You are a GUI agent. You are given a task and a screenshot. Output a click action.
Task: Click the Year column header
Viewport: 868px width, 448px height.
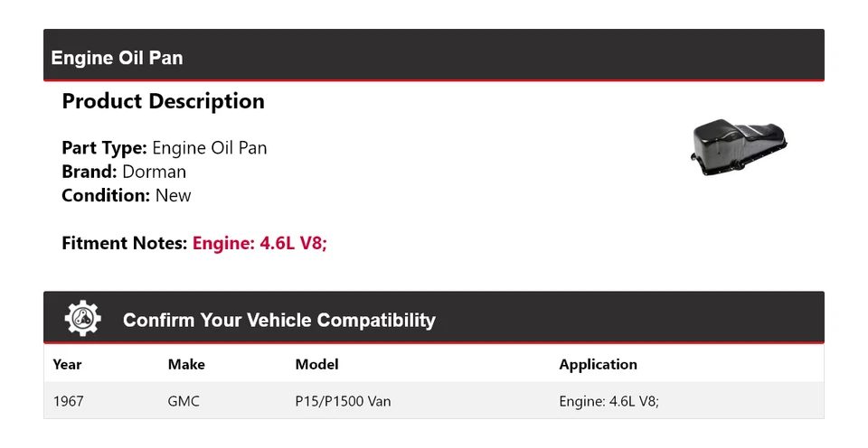pos(67,365)
